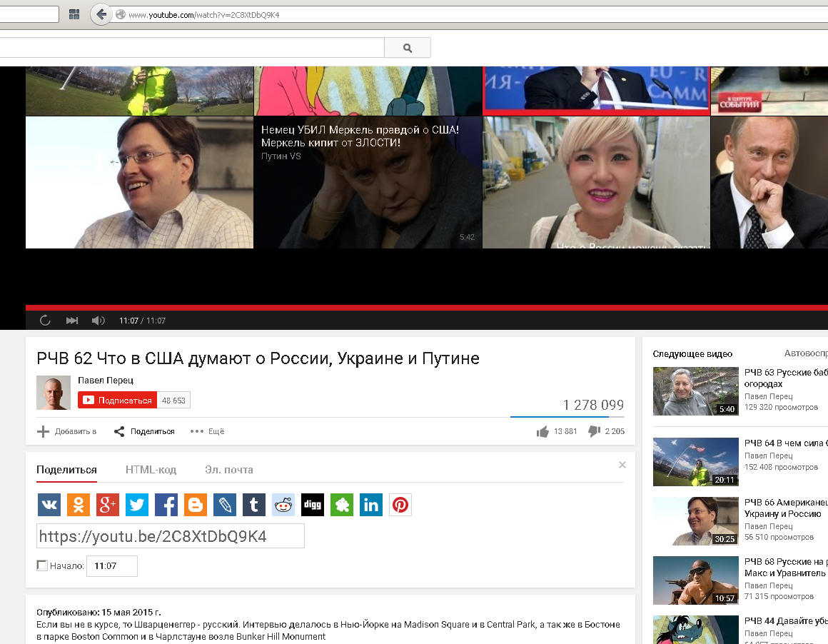This screenshot has height=644, width=828.
Task: Open suggested video with blonde woman
Action: 596,182
